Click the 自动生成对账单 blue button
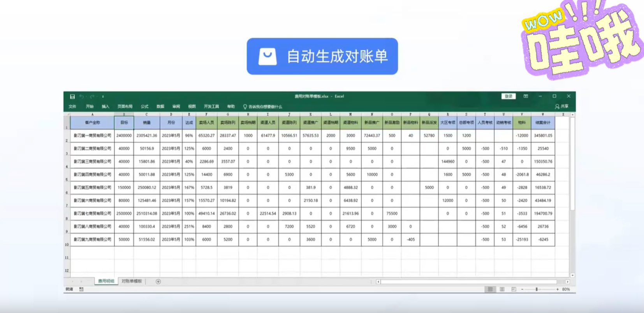Image resolution: width=644 pixels, height=313 pixels. click(x=322, y=56)
